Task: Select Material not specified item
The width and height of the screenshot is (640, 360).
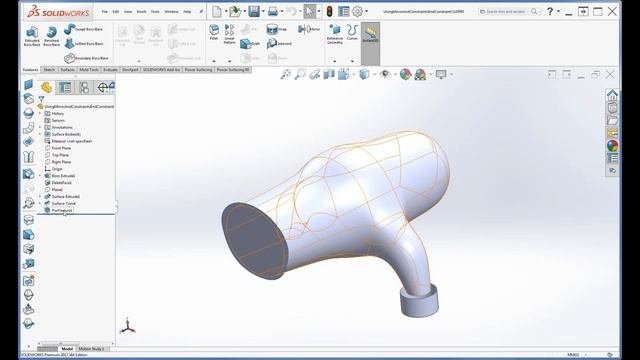Action: tap(68, 141)
